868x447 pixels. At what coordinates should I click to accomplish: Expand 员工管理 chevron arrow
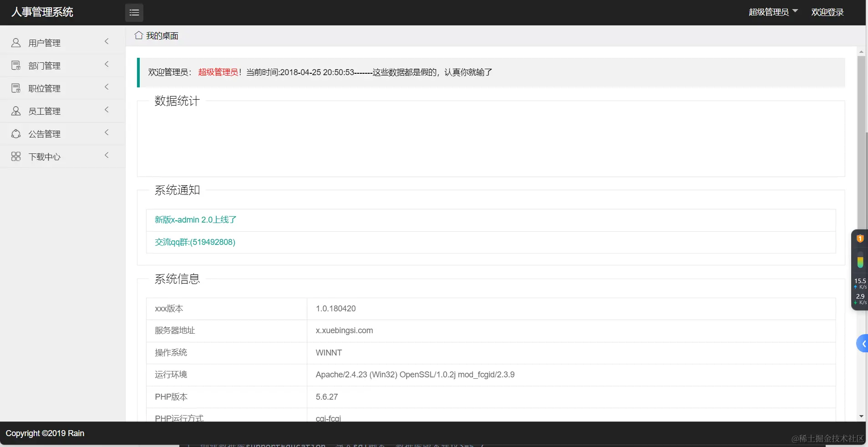tap(107, 110)
